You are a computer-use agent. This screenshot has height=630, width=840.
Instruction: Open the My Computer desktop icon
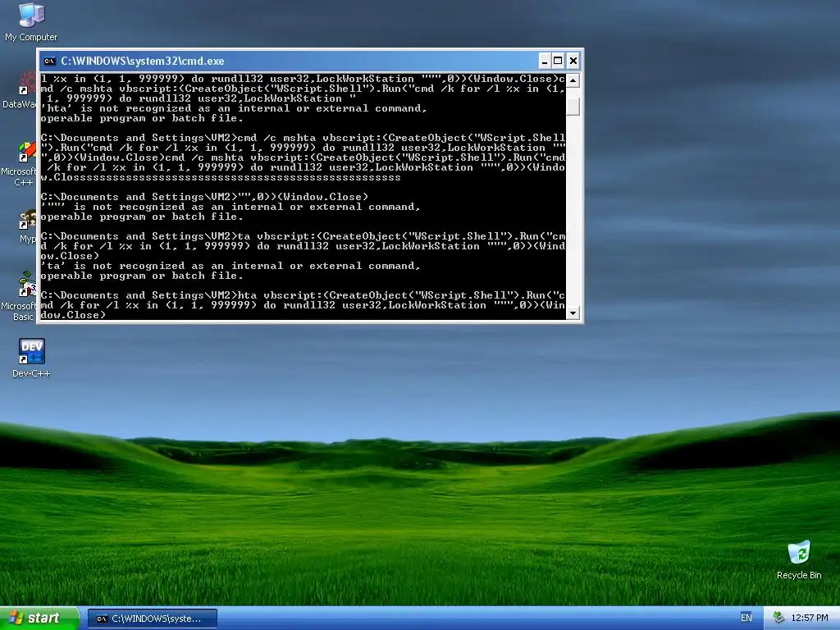[x=30, y=21]
